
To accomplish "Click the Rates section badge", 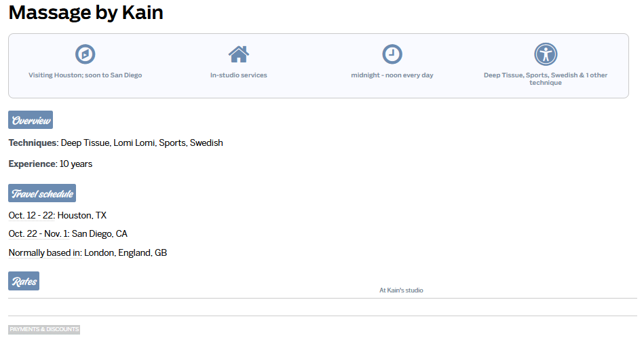I will (x=24, y=281).
